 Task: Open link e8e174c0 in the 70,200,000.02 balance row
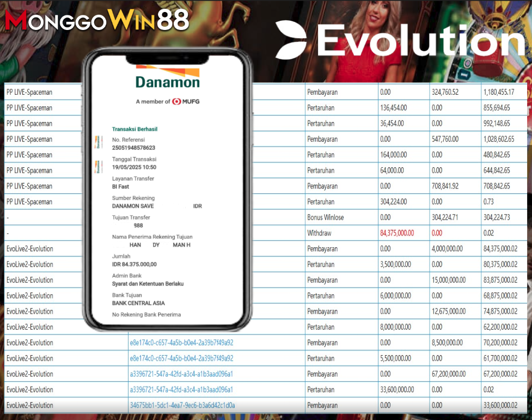point(181,343)
